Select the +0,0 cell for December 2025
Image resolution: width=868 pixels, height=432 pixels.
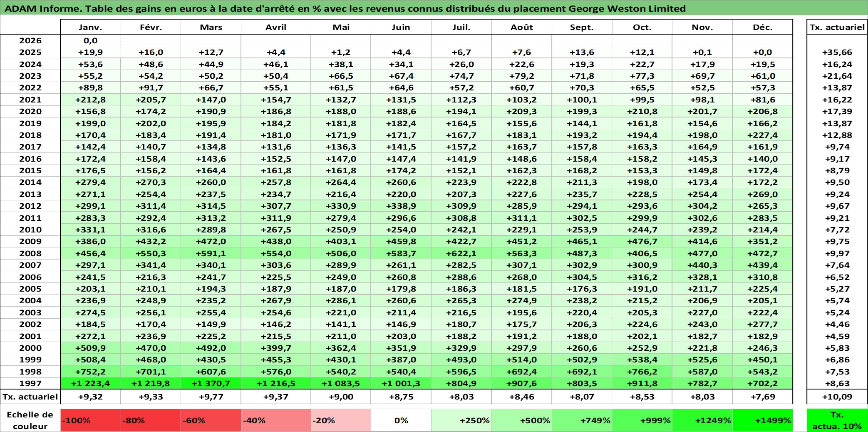click(x=763, y=52)
